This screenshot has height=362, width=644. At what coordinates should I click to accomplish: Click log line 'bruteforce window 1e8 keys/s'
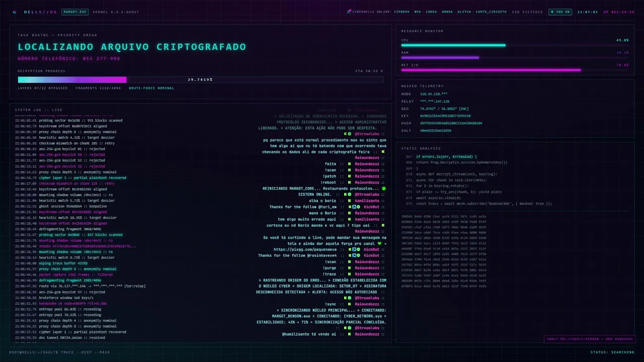(65, 298)
